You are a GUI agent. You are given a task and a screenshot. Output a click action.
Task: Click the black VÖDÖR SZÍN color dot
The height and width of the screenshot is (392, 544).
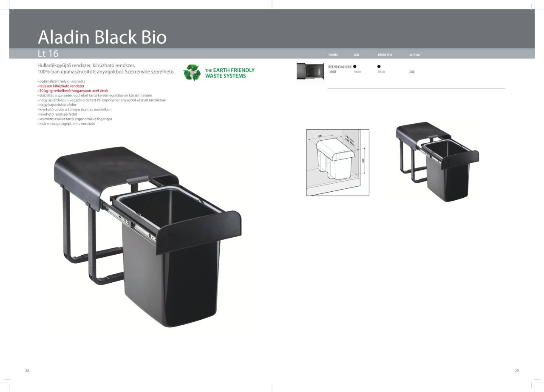pos(379,66)
